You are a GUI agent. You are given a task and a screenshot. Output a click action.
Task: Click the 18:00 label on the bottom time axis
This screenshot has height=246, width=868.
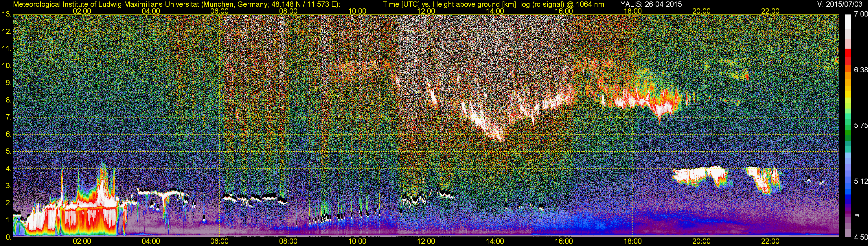(x=632, y=241)
